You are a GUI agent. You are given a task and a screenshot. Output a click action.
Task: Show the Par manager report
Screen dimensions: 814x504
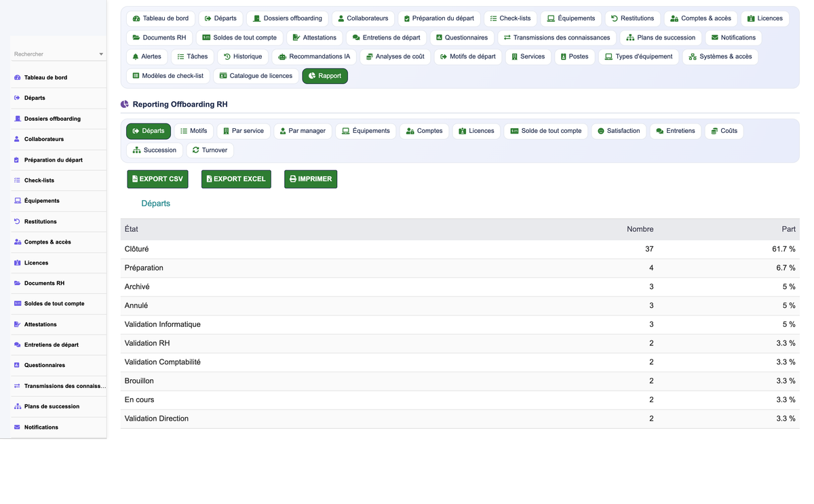point(303,131)
